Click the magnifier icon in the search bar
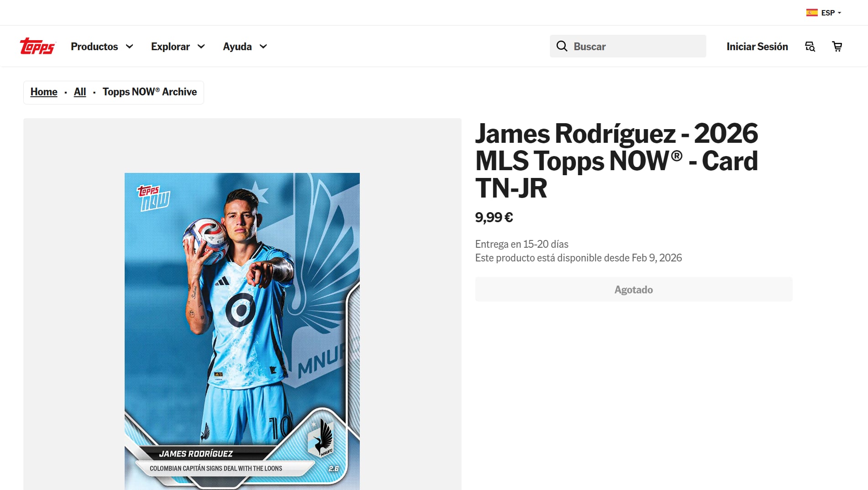This screenshot has height=490, width=868. pos(562,46)
